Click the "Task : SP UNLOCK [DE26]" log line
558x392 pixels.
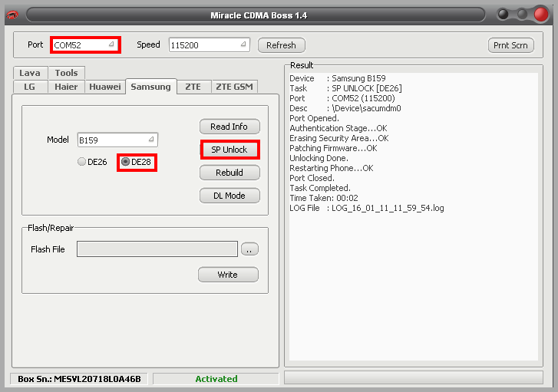point(345,88)
